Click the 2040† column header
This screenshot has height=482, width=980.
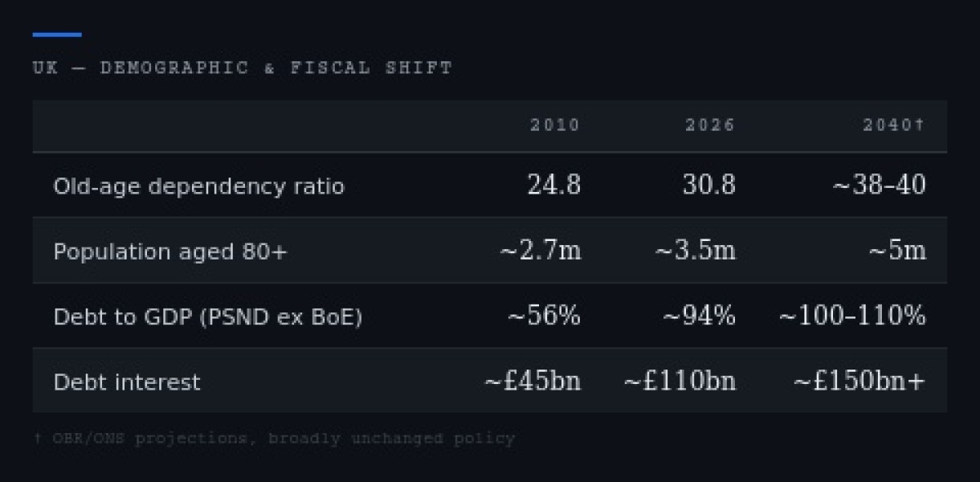click(894, 125)
